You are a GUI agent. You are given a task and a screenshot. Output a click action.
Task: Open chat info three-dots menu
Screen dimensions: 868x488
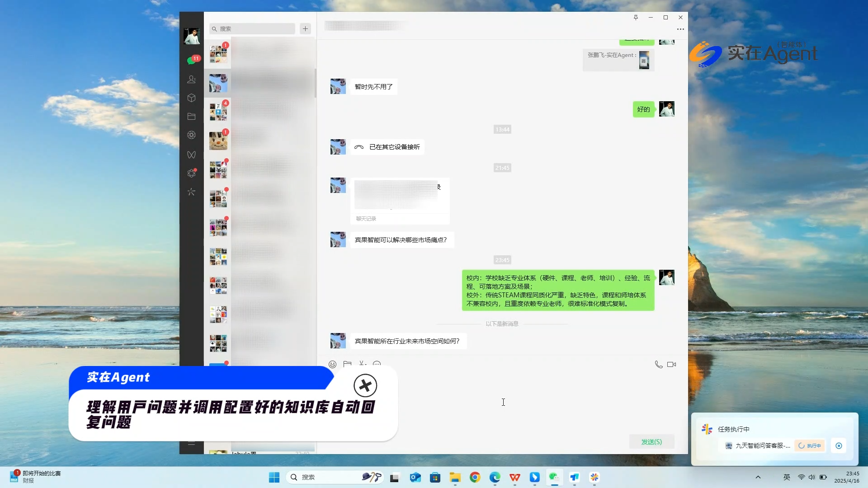[680, 29]
